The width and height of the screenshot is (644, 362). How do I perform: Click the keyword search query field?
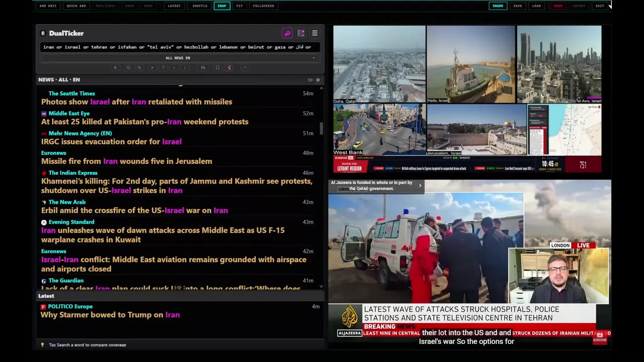[x=180, y=47]
